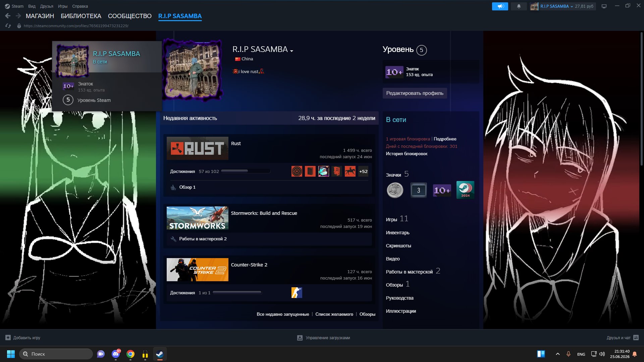The height and width of the screenshot is (362, 644).
Task: Open Список желаемого link
Action: tap(334, 314)
